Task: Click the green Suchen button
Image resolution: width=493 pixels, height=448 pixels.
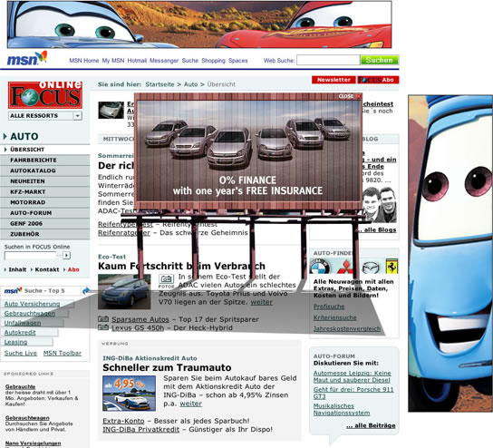Action: pos(379,60)
